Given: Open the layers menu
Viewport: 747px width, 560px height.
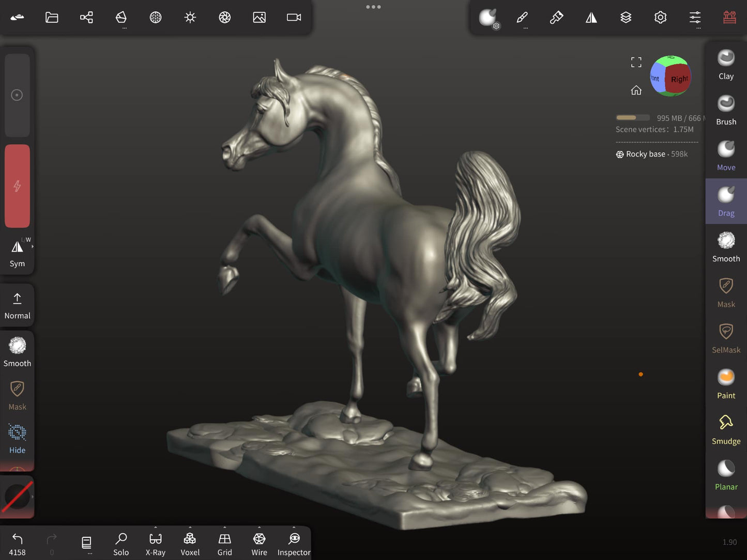Looking at the screenshot, I should (x=626, y=18).
